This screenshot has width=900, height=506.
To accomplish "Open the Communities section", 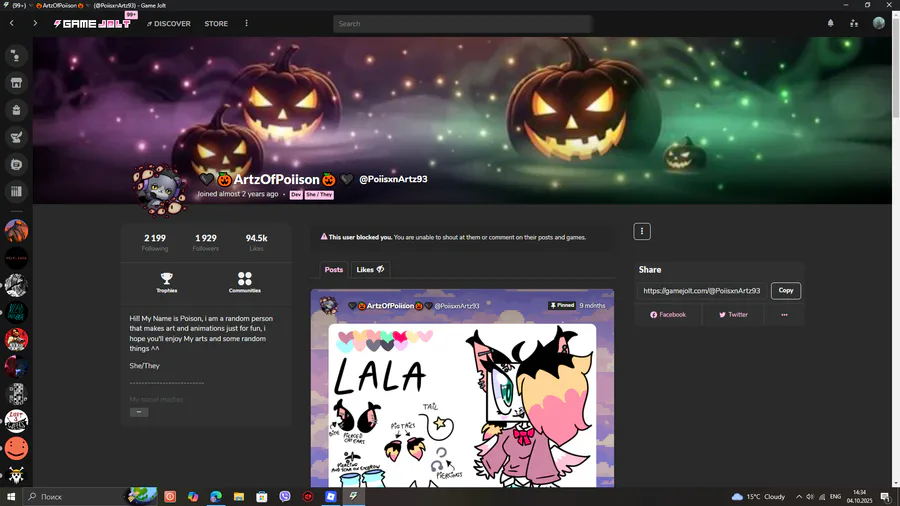I will [x=245, y=283].
